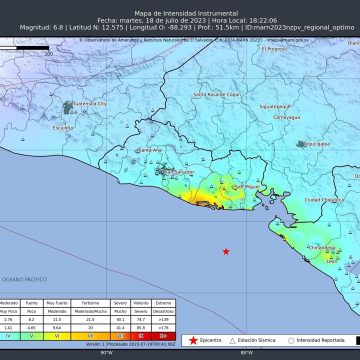Screen dimensions: 360x360
Task: Click the '88°W' longitude axis label
Action: click(247, 352)
